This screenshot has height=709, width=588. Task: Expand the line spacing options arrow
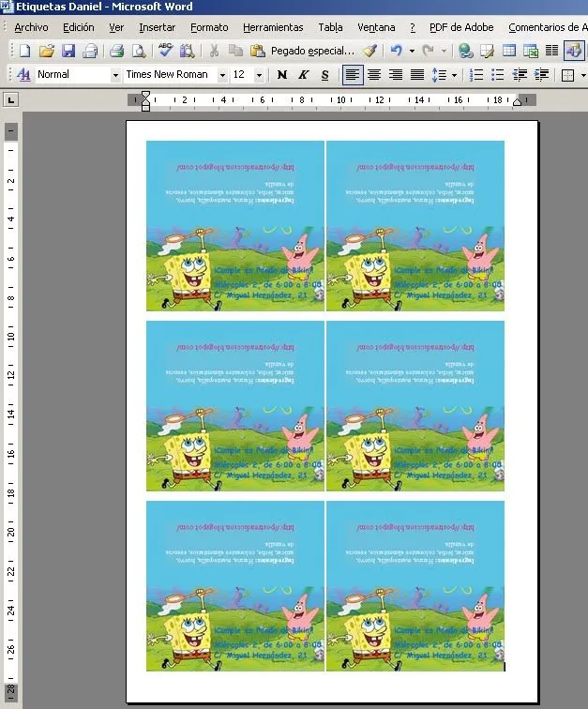pyautogui.click(x=454, y=75)
